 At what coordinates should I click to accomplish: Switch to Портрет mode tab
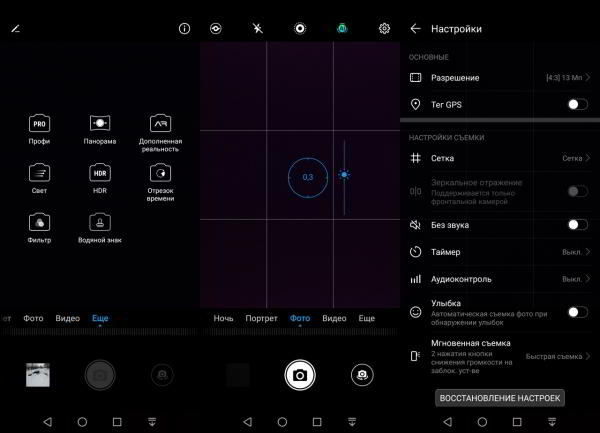click(261, 318)
